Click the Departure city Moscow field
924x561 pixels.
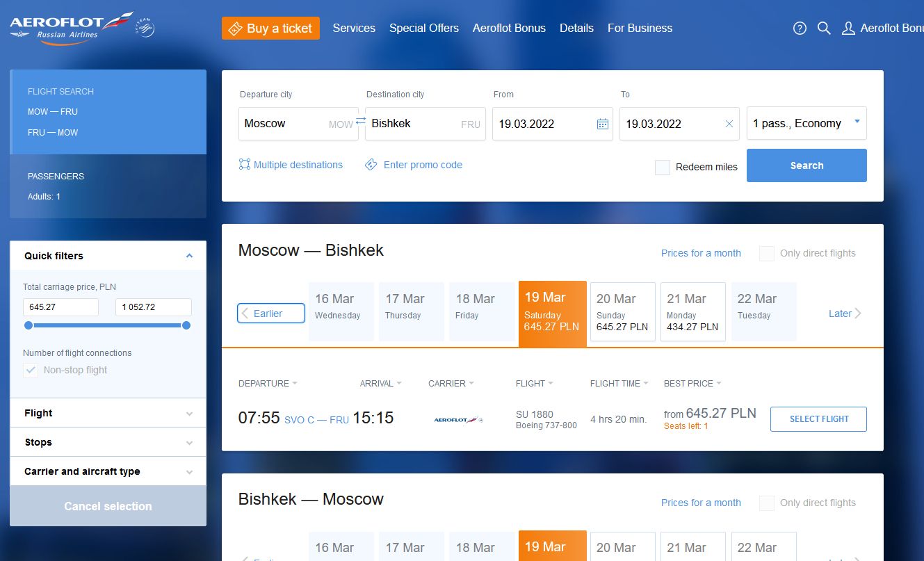(x=298, y=124)
